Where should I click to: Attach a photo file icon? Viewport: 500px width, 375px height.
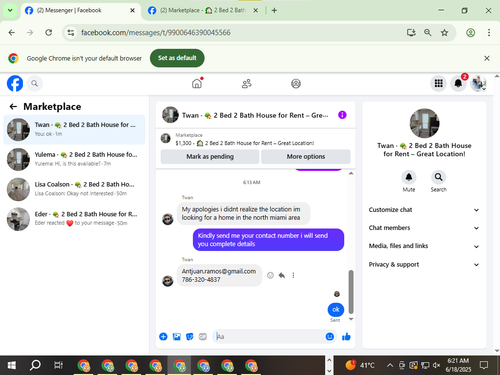coord(177,337)
